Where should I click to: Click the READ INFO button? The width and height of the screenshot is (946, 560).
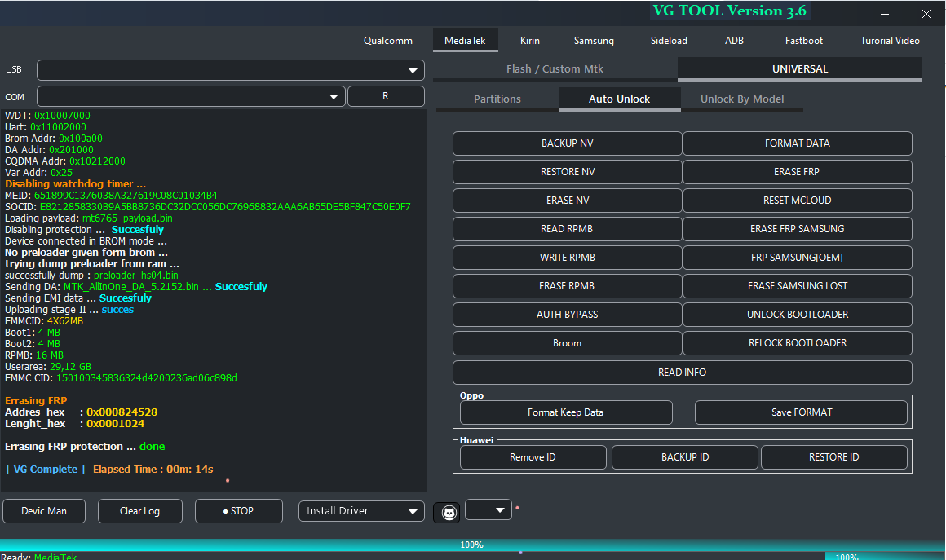tap(682, 373)
